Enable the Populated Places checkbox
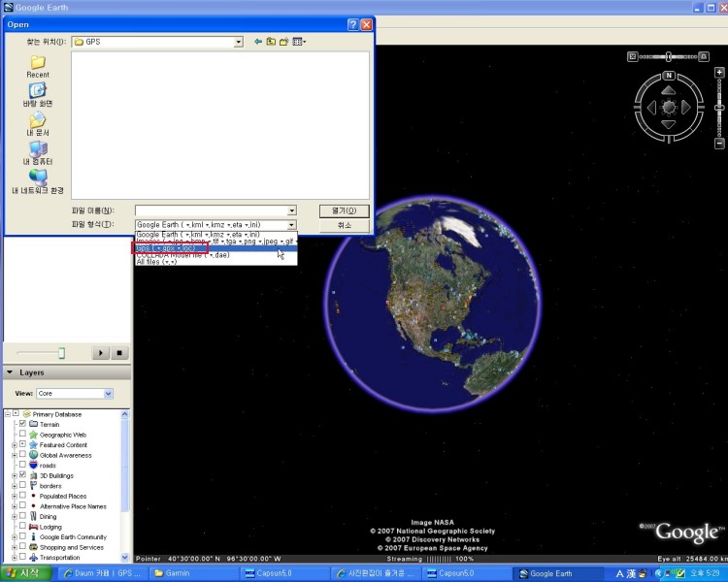 coord(22,496)
